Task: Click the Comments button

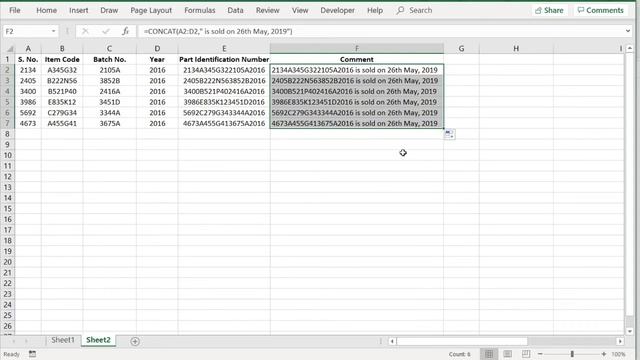Action: coord(600,10)
